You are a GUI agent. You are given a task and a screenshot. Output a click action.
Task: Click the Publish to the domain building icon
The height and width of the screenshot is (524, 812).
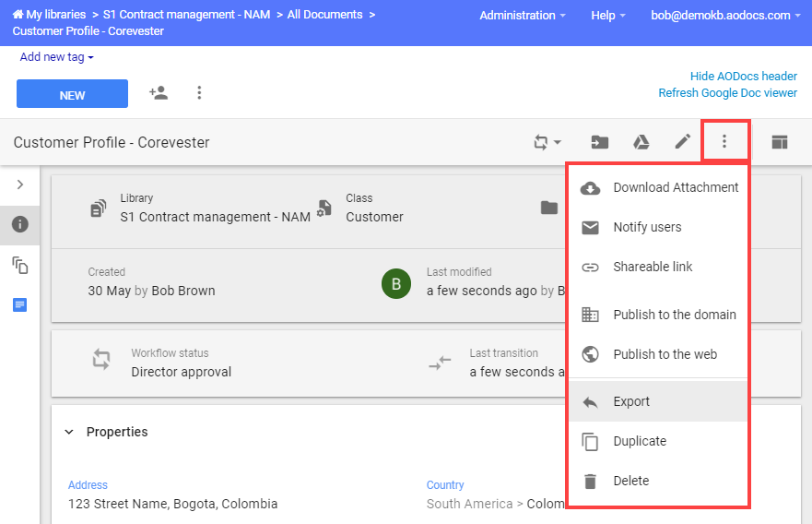click(x=590, y=315)
